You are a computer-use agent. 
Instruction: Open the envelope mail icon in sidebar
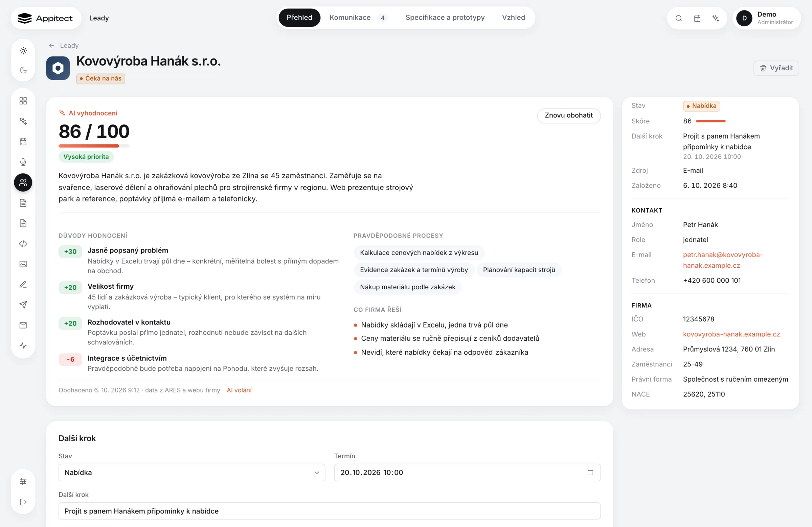[23, 325]
